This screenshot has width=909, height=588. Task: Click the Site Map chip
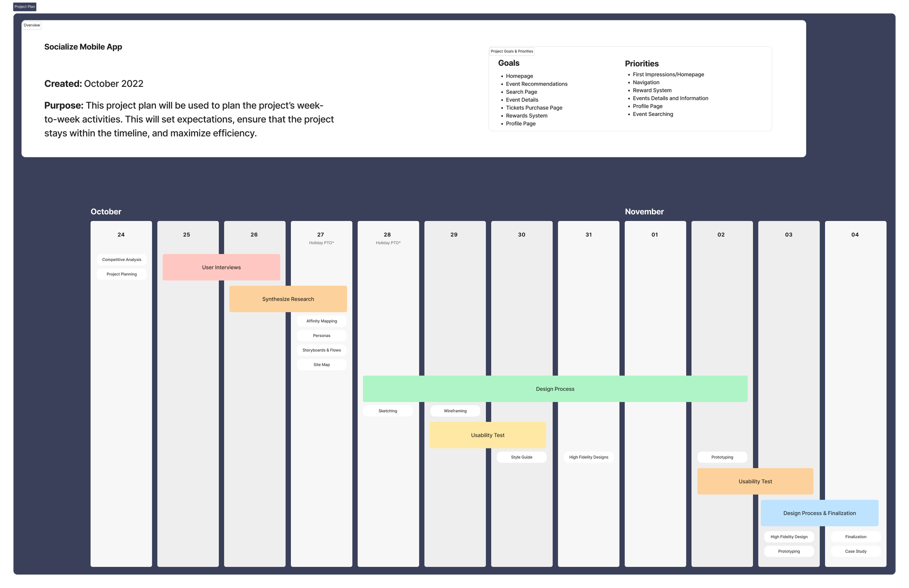(321, 365)
